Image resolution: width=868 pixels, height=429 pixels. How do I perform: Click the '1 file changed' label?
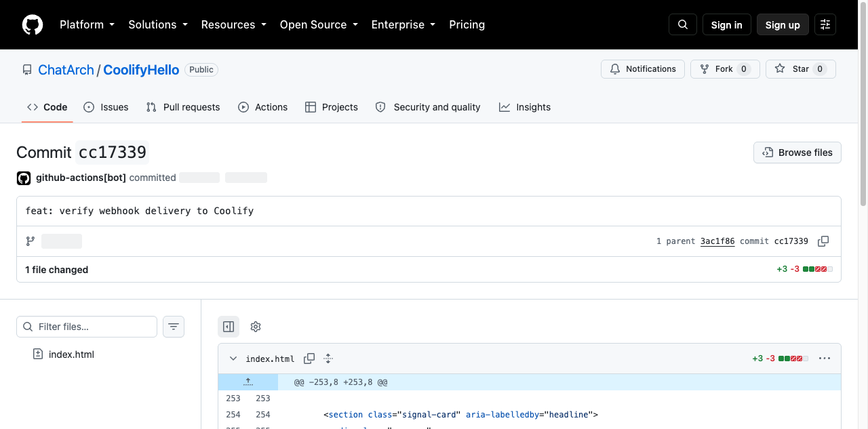click(x=57, y=270)
